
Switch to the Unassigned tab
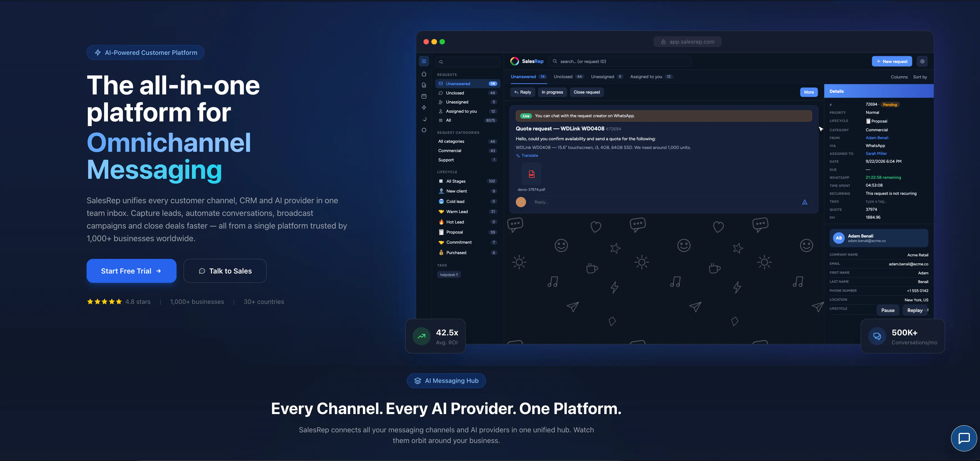607,77
